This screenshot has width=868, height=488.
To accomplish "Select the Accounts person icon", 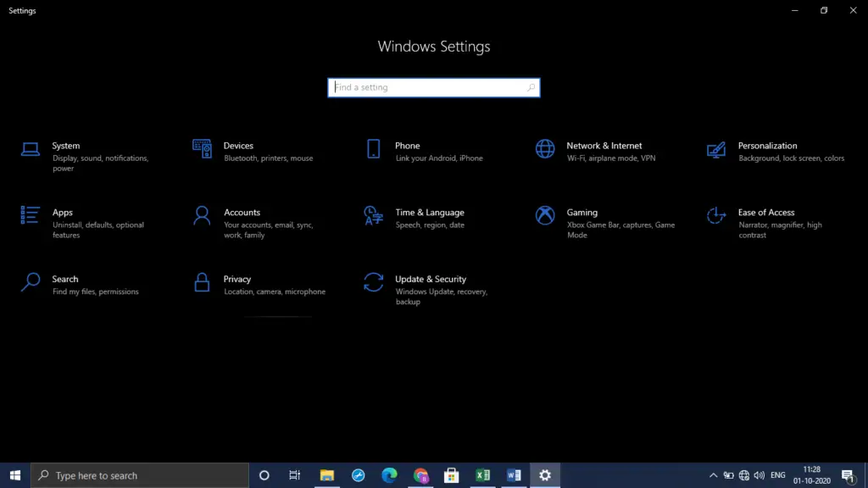I will pos(202,215).
